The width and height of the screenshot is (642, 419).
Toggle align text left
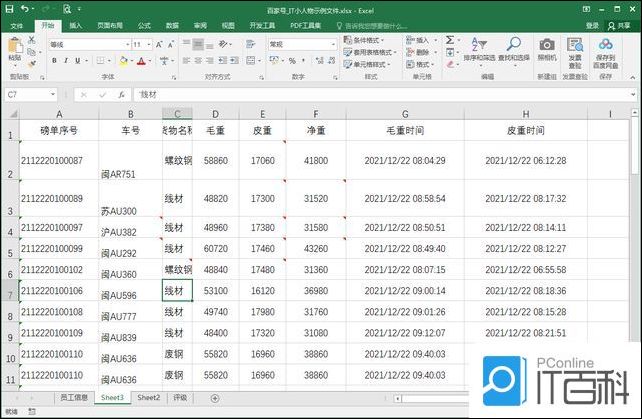click(x=186, y=61)
